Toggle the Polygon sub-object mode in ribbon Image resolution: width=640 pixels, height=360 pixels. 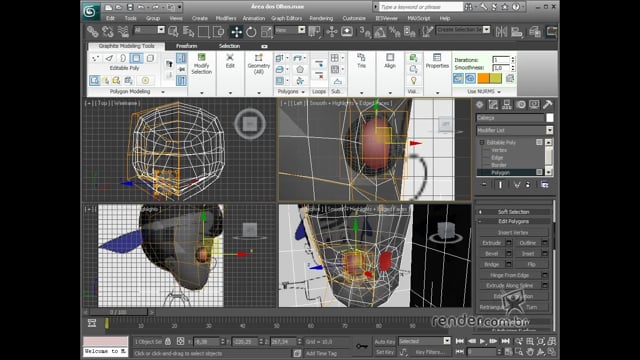pos(136,58)
